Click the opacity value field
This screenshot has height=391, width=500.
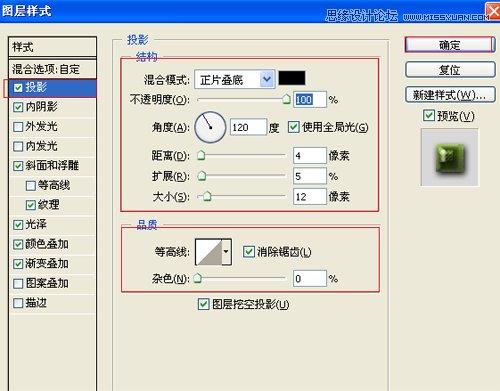pyautogui.click(x=310, y=99)
